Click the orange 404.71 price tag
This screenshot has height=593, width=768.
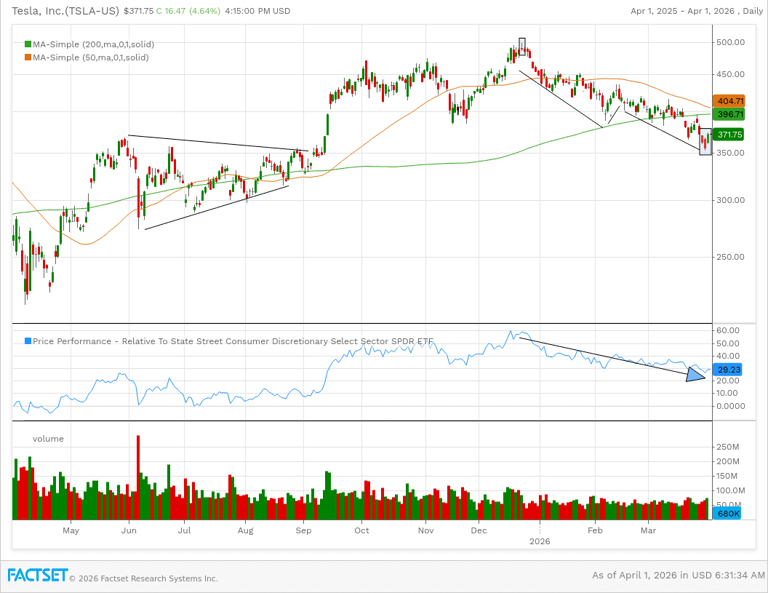pyautogui.click(x=729, y=101)
